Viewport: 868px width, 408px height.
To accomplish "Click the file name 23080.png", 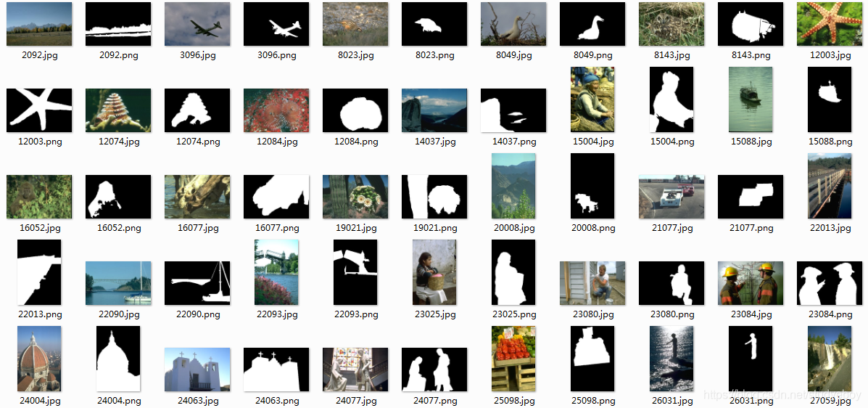I will click(672, 314).
